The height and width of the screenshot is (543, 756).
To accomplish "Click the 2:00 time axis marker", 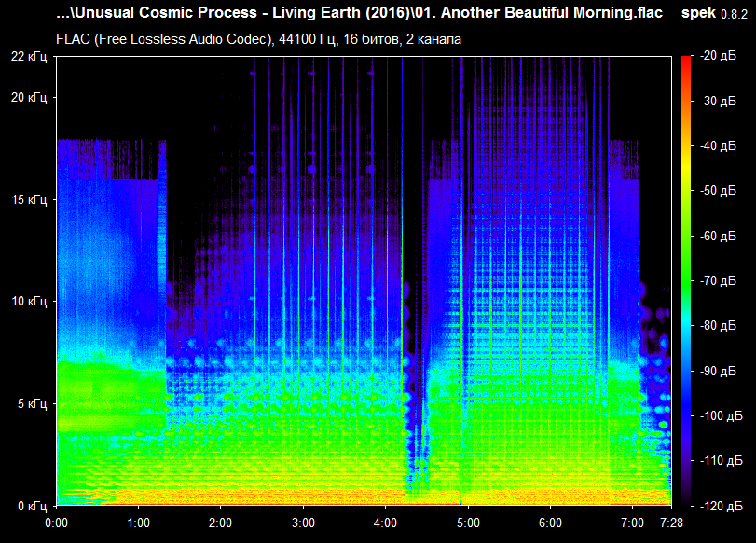I will tap(220, 523).
